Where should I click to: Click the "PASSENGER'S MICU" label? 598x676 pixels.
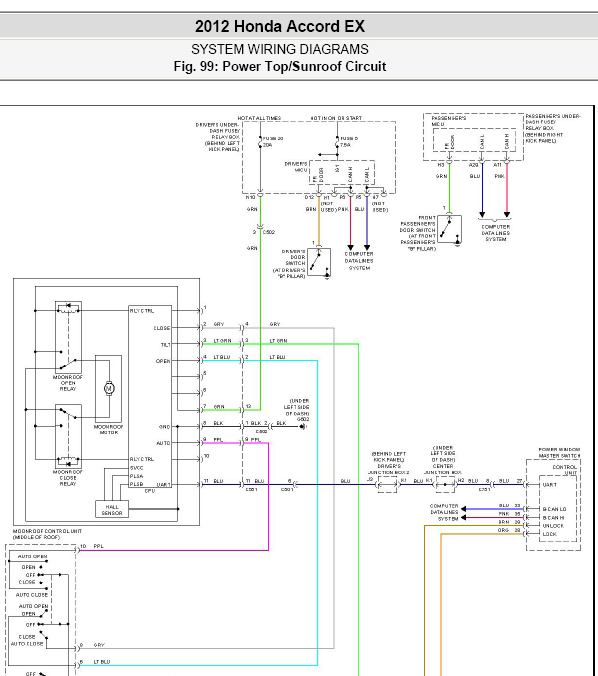[x=448, y=121]
